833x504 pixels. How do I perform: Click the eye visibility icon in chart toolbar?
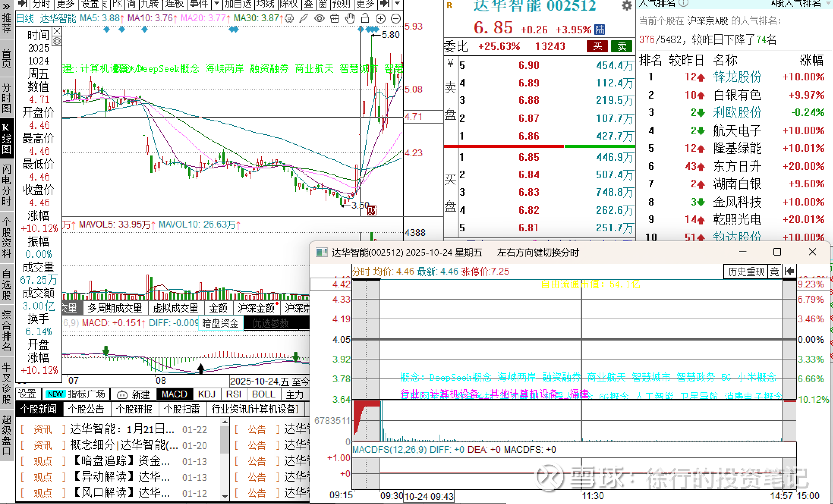click(320, 18)
